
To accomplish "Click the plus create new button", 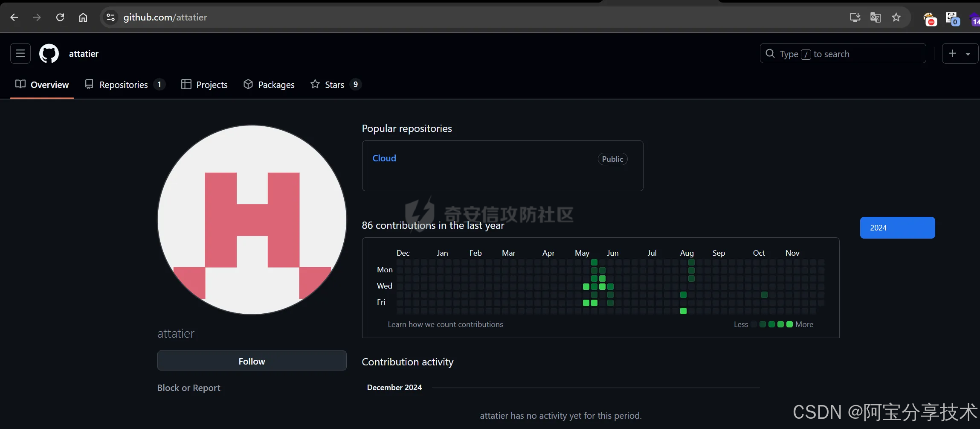I will pyautogui.click(x=953, y=53).
